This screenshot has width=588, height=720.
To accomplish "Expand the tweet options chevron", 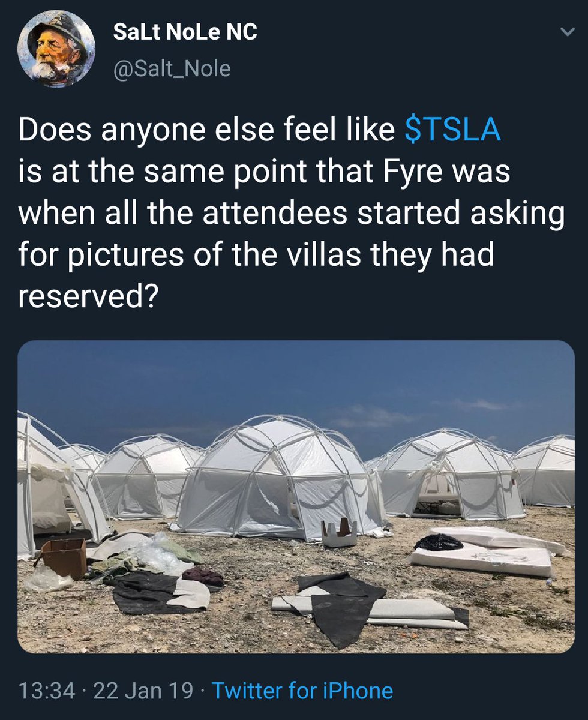I will (x=566, y=34).
